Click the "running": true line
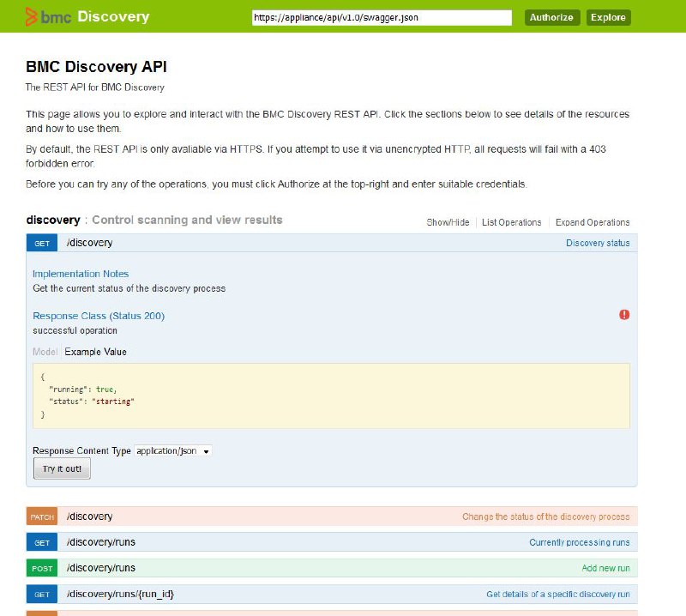Image resolution: width=686 pixels, height=616 pixels. coord(82,390)
